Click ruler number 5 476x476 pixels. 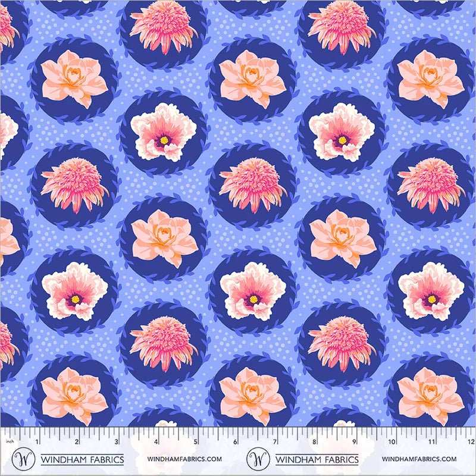[196, 441]
